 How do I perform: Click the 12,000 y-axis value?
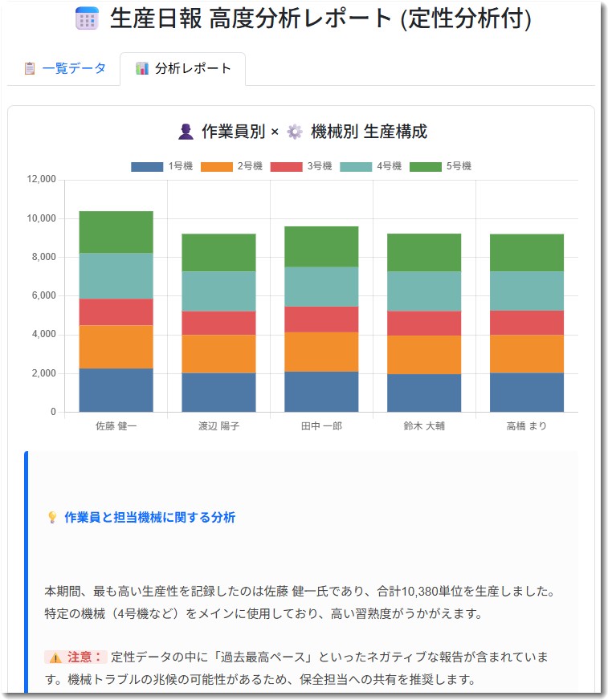tap(41, 179)
